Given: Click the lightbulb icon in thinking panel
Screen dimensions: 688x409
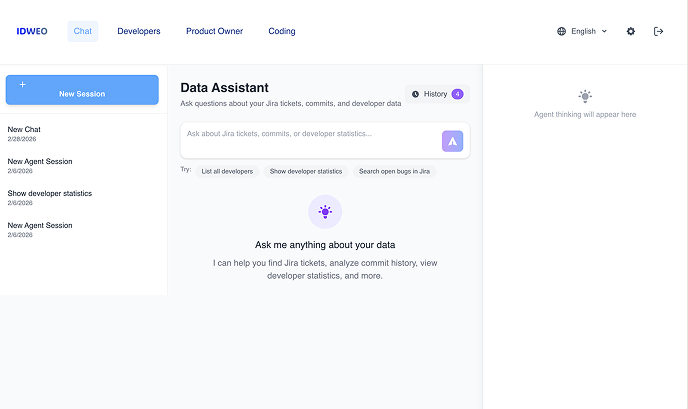Looking at the screenshot, I should [585, 96].
